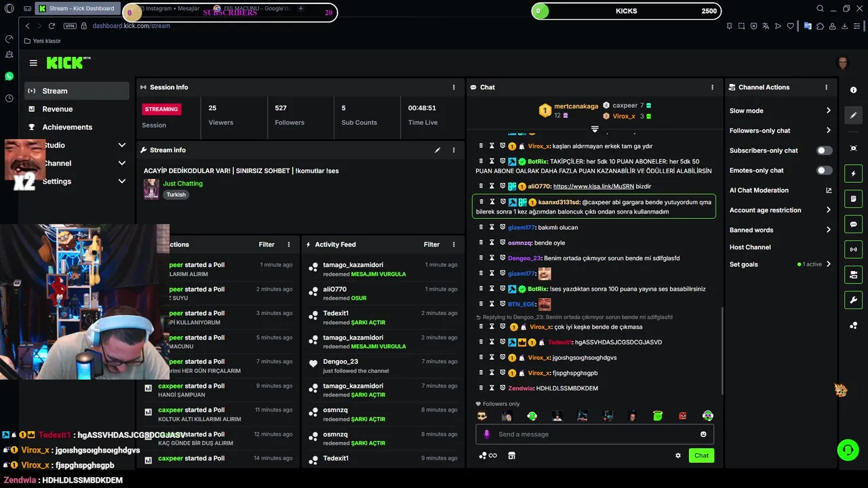Reload the page with the browser refresh button

52,26
